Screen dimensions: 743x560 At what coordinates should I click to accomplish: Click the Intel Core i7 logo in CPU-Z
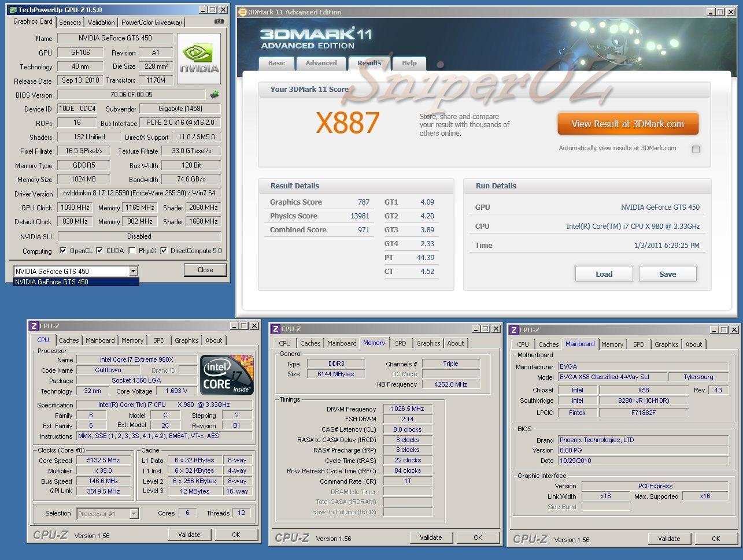coord(227,374)
